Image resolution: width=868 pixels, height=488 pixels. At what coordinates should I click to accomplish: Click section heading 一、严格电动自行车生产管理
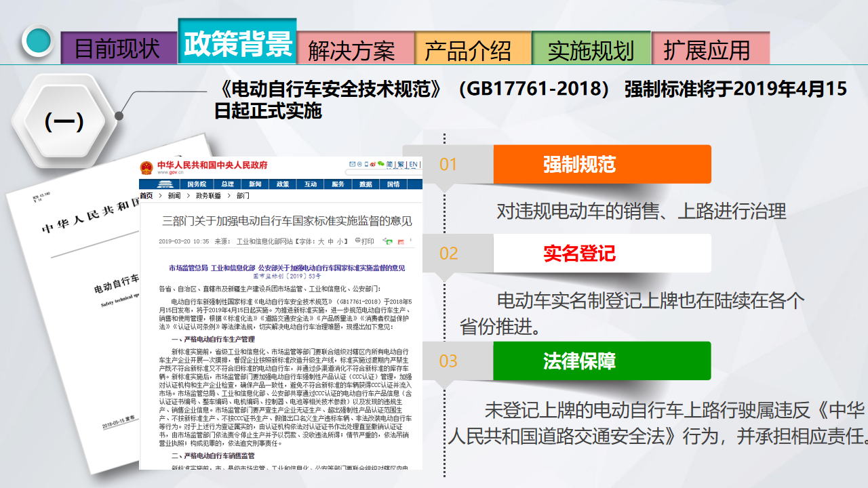(213, 339)
